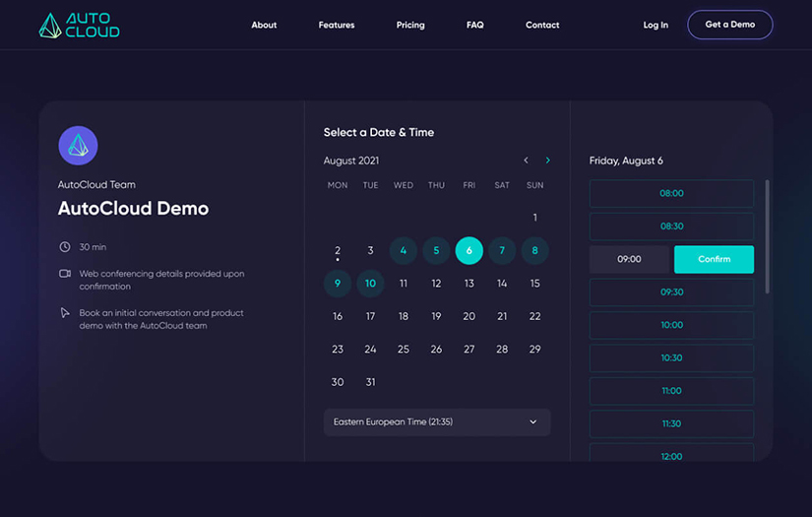Image resolution: width=812 pixels, height=517 pixels.
Task: Open the Features menu item
Action: [337, 25]
